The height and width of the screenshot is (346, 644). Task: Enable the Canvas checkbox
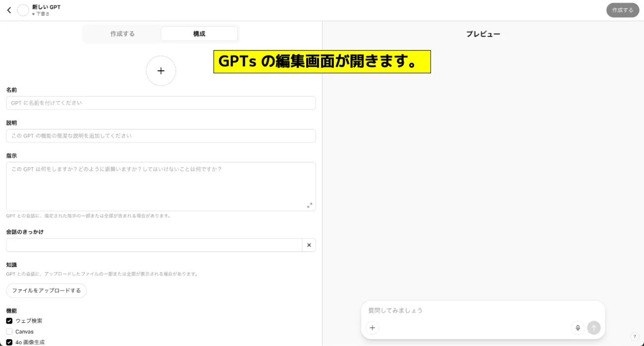point(9,331)
